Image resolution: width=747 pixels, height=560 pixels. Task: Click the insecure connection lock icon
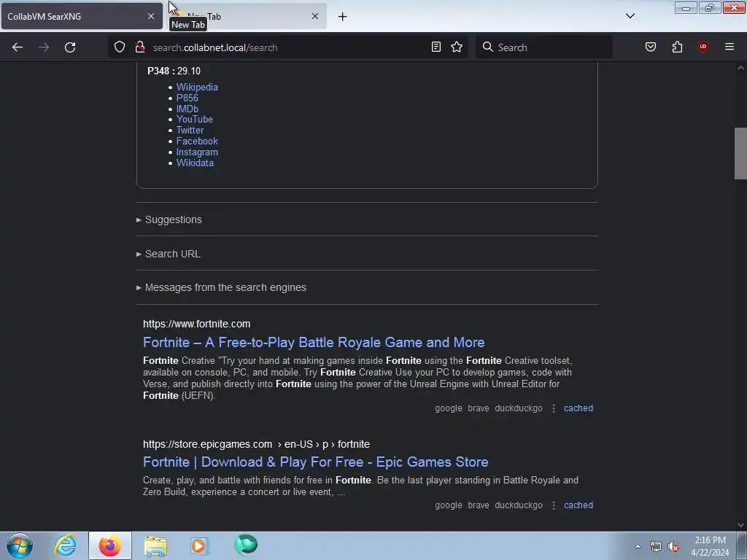(x=139, y=47)
